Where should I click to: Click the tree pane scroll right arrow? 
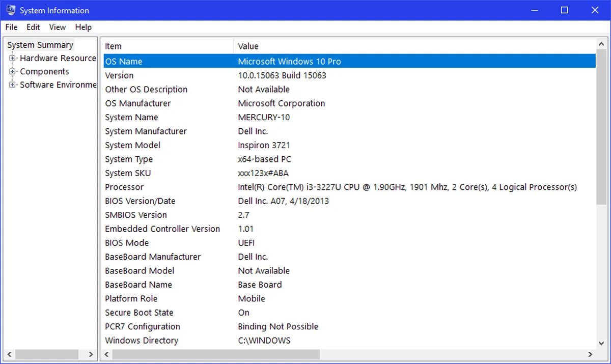(91, 354)
